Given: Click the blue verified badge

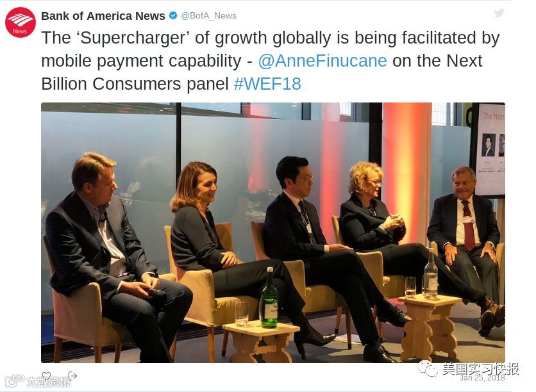Looking at the screenshot, I should click(173, 15).
